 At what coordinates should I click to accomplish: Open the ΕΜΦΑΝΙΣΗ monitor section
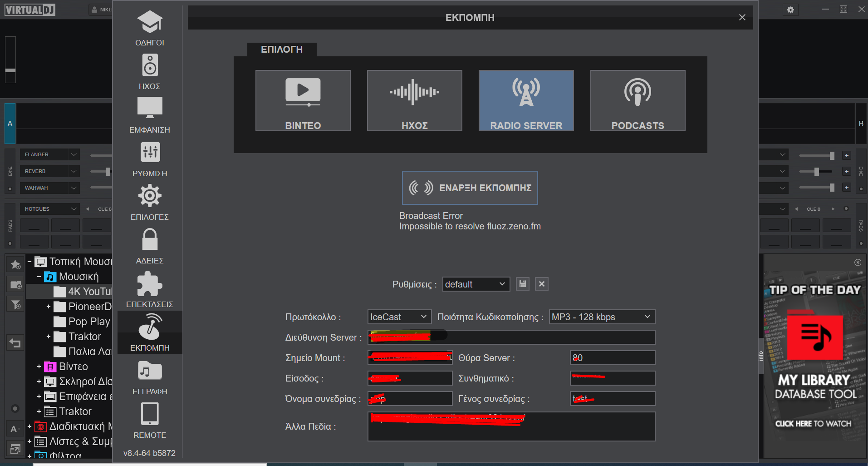coord(150,115)
